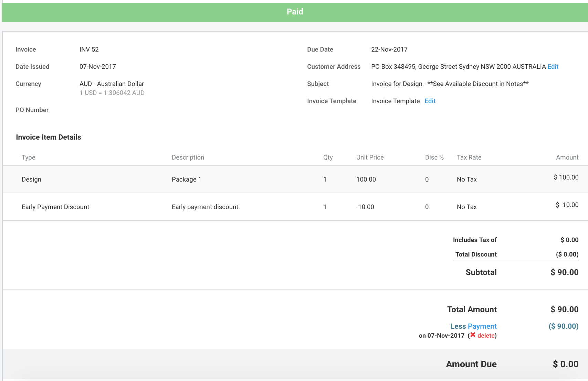Screen dimensions: 588x381
Task: Click the Tax Rate column header
Action: pyautogui.click(x=469, y=157)
